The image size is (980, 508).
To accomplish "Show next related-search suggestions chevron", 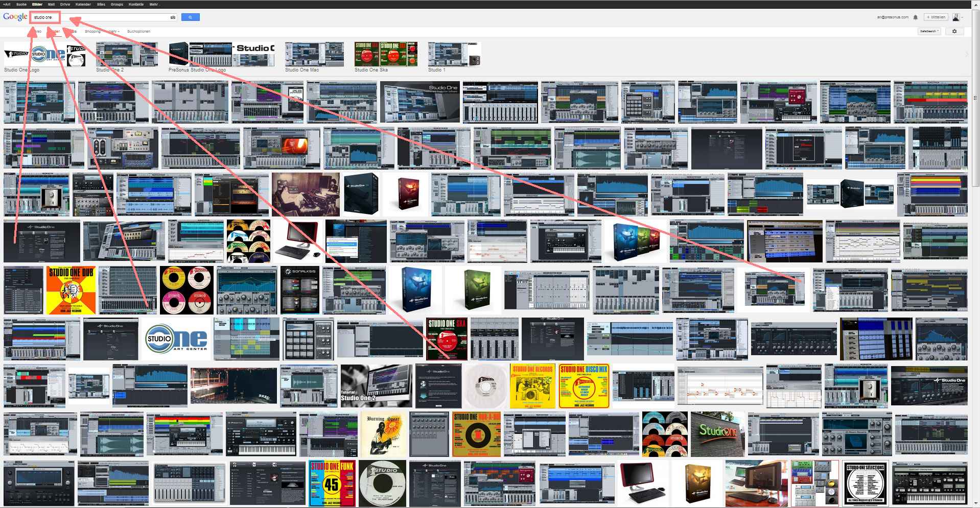I will [x=966, y=54].
